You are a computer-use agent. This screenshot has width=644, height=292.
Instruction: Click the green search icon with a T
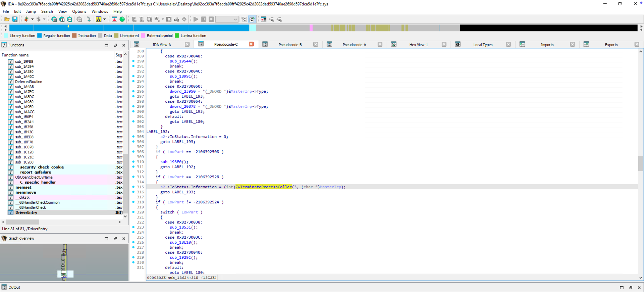coord(62,19)
